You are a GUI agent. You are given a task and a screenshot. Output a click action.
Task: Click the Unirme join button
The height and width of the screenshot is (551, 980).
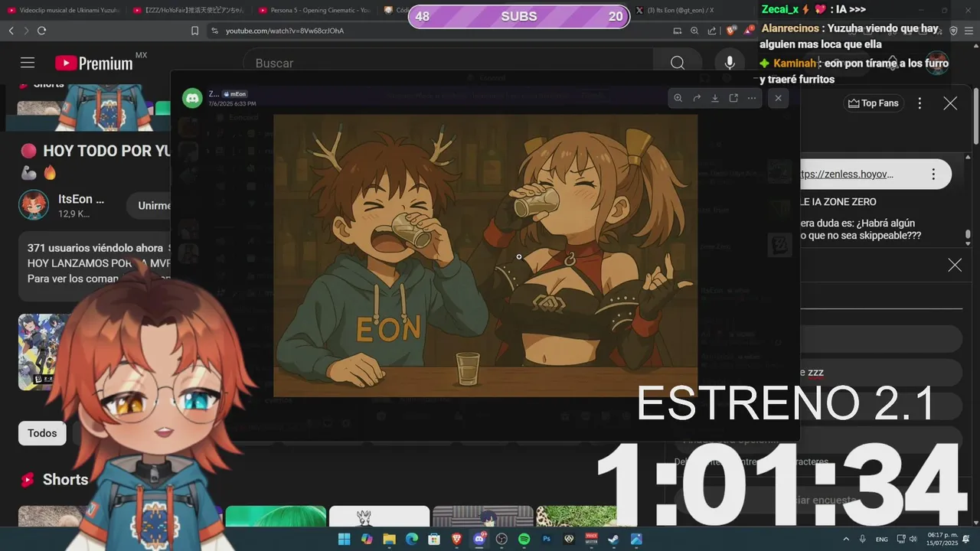(x=153, y=205)
